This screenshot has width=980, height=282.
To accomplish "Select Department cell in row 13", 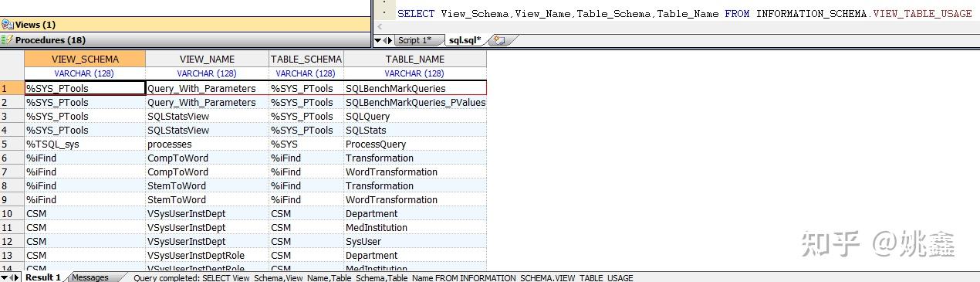I will coord(415,255).
